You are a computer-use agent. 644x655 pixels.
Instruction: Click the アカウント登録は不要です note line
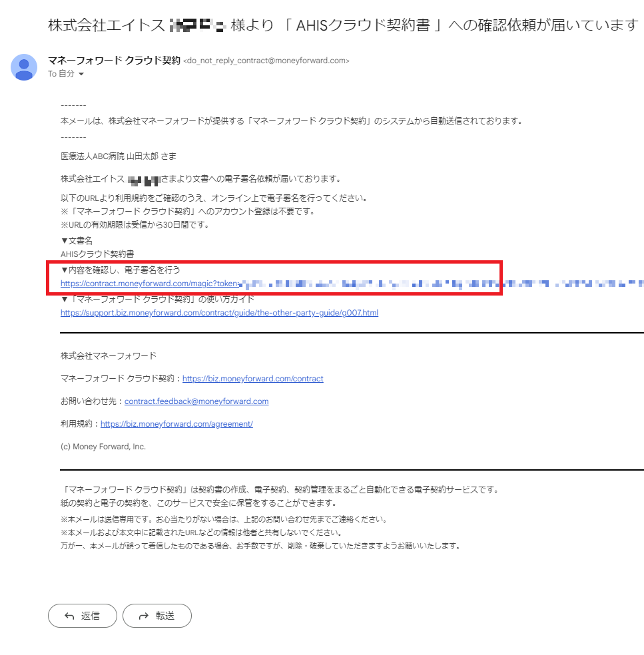pyautogui.click(x=188, y=212)
